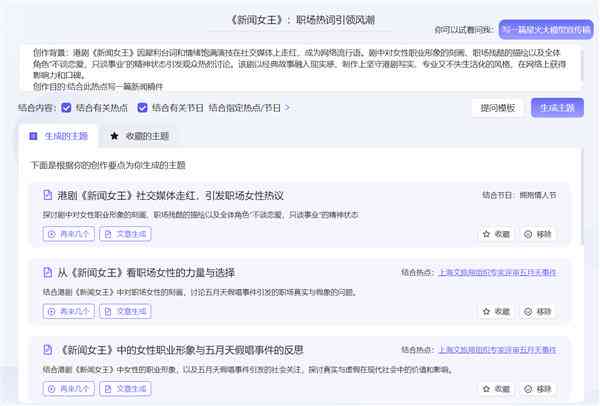Click the 结合内容 label

[37, 108]
